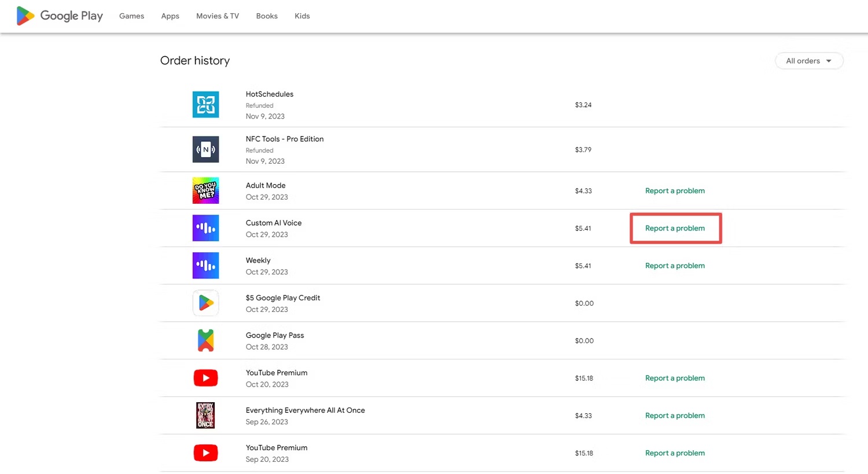This screenshot has height=474, width=868.
Task: Click the Google Play Pass icon
Action: [x=205, y=340]
